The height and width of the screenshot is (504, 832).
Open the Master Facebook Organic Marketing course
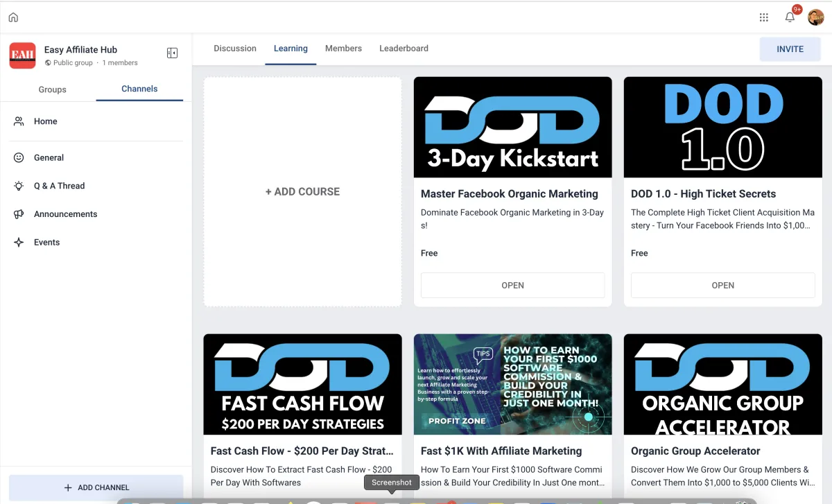pos(512,286)
